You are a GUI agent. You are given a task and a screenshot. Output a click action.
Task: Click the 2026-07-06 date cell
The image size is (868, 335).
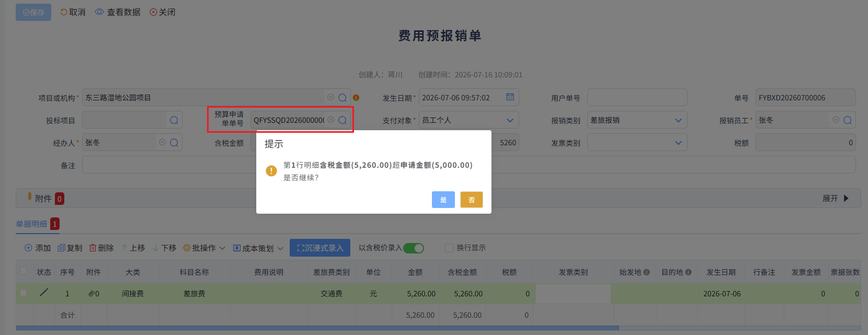(x=722, y=294)
